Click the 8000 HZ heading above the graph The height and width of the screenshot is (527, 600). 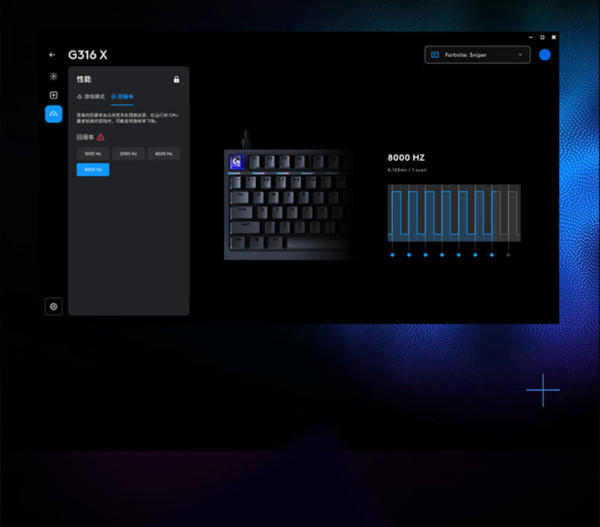click(406, 158)
